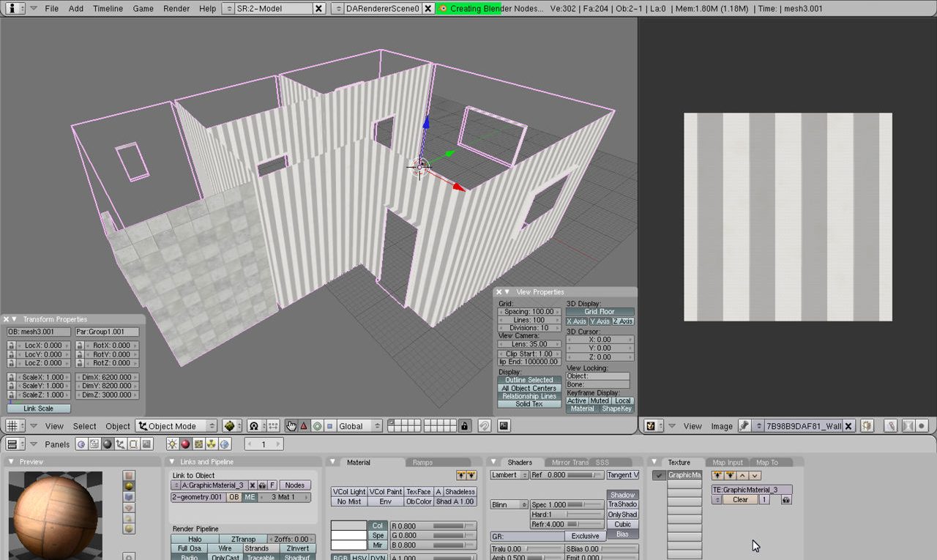This screenshot has width=937, height=560.
Task: Click the triangle rotate manipulator icon
Action: point(304,426)
